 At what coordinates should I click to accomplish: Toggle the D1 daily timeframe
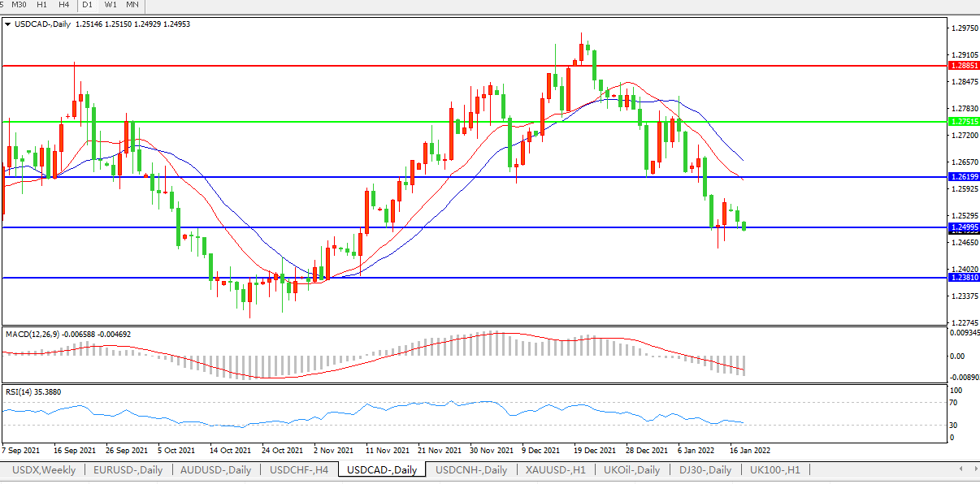(x=87, y=5)
